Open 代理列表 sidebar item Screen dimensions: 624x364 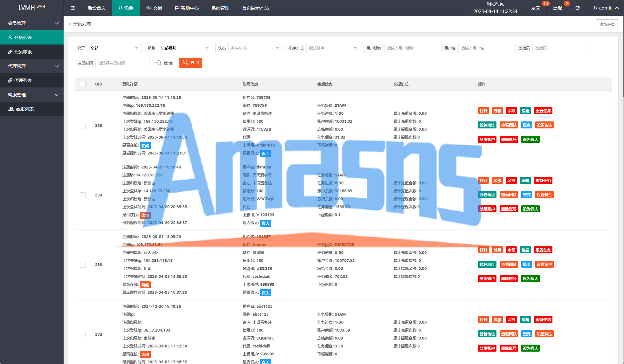coord(23,80)
